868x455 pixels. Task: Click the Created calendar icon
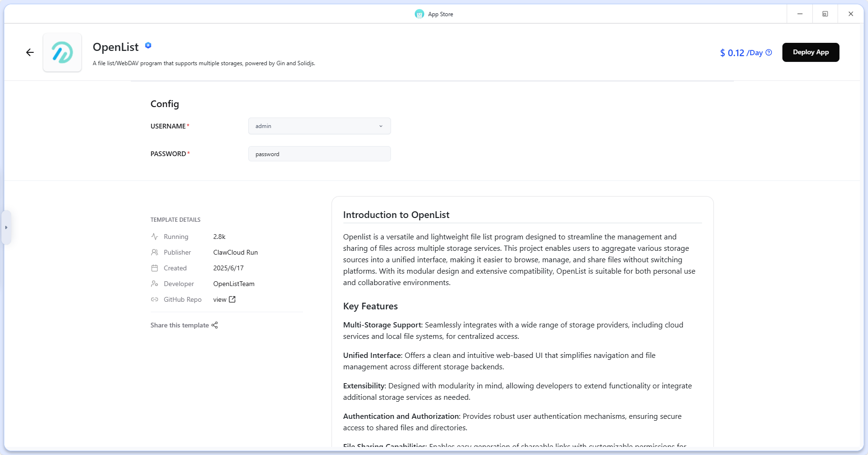coord(155,268)
